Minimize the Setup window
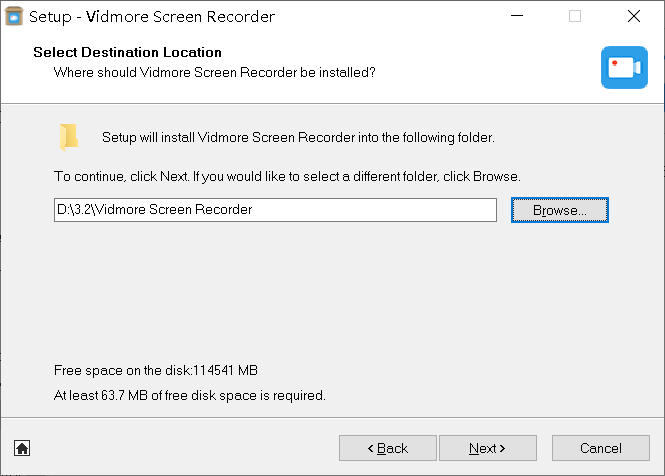The image size is (665, 476). point(517,16)
